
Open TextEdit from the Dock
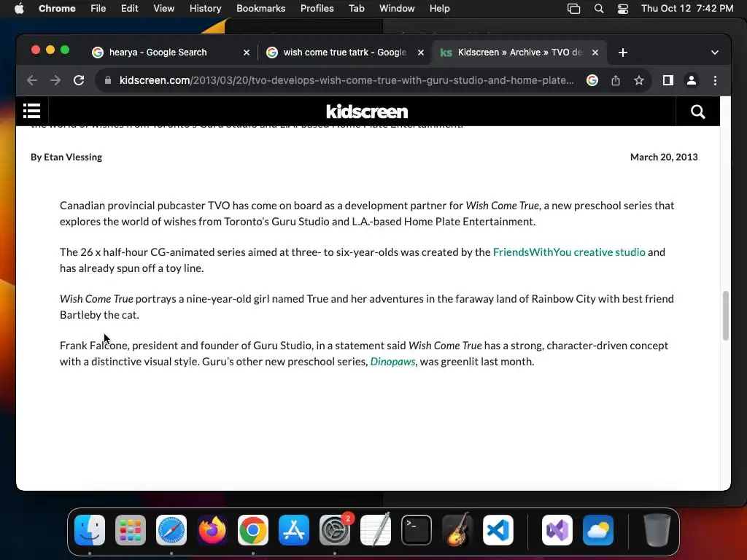pyautogui.click(x=376, y=530)
